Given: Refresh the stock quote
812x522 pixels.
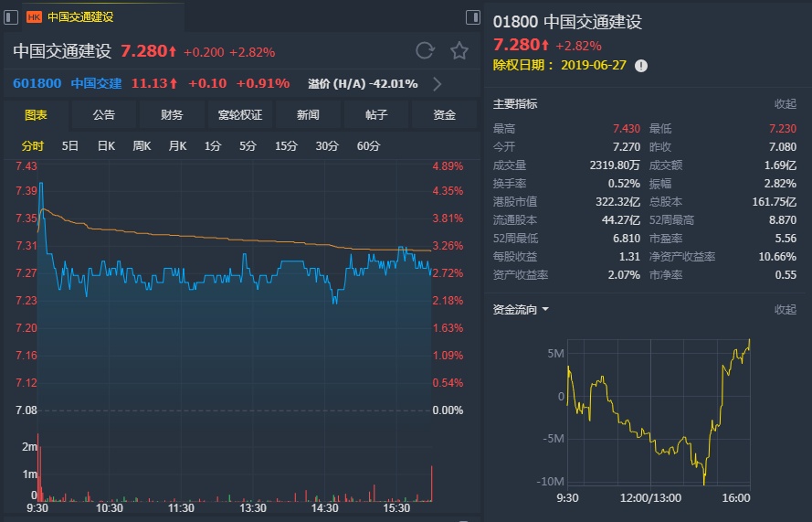Looking at the screenshot, I should [x=425, y=51].
